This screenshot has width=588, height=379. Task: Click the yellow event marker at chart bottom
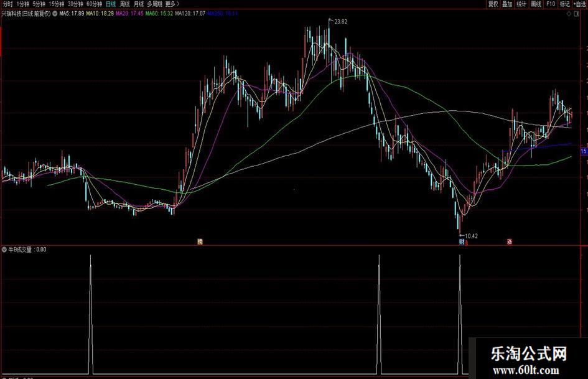(200, 241)
